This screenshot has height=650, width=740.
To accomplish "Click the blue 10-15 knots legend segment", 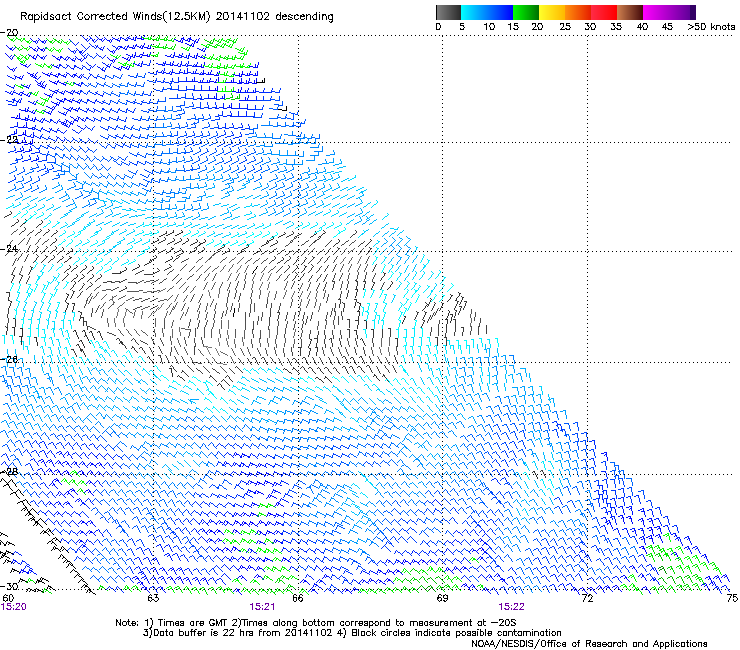I will point(499,12).
